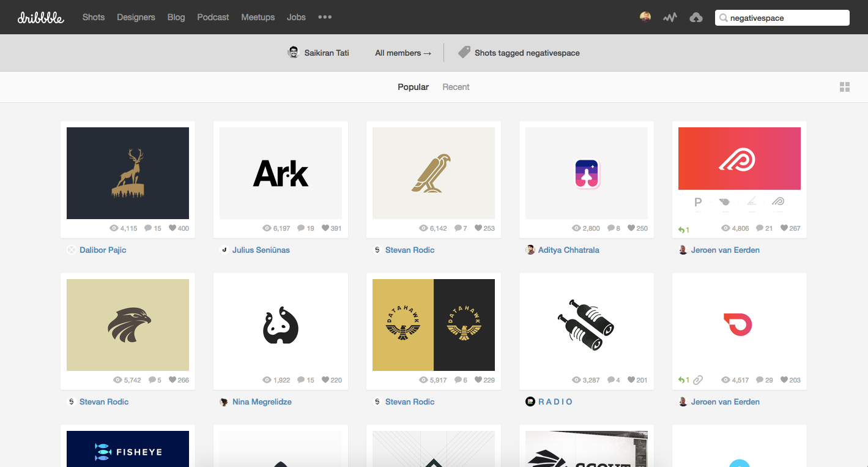Click the negativespace search field
This screenshot has height=467, width=868.
click(782, 18)
